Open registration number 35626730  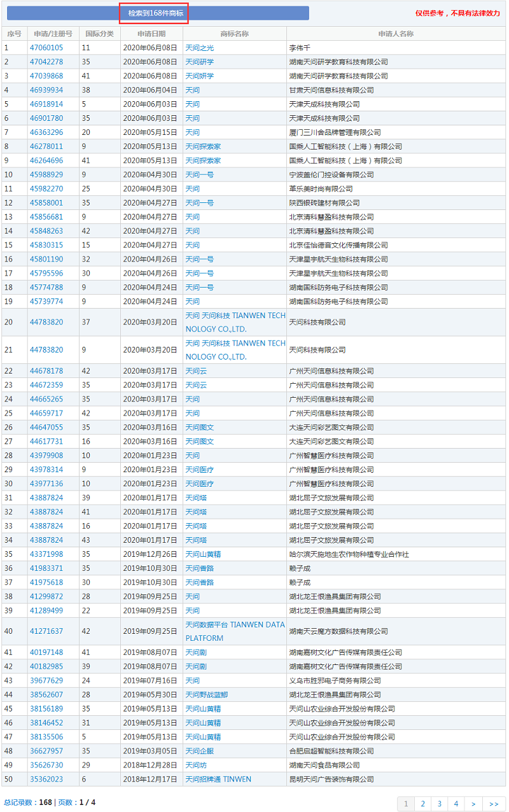pyautogui.click(x=46, y=765)
